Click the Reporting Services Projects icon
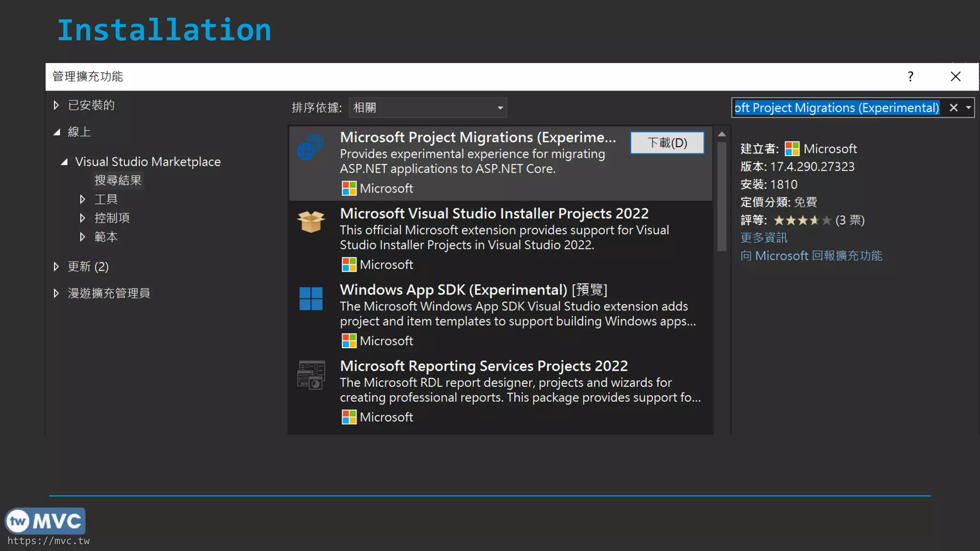Screen dimensions: 980x551 coord(311,375)
